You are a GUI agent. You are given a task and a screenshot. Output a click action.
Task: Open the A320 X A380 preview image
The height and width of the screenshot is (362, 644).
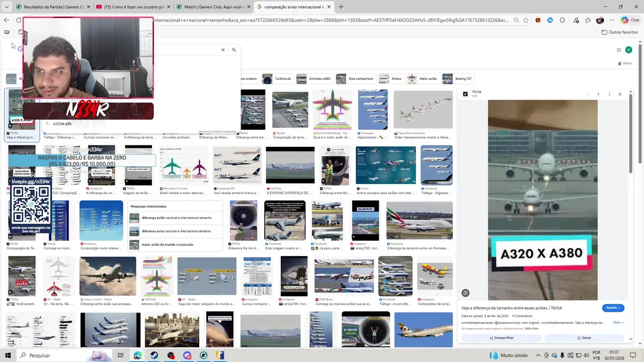click(543, 200)
